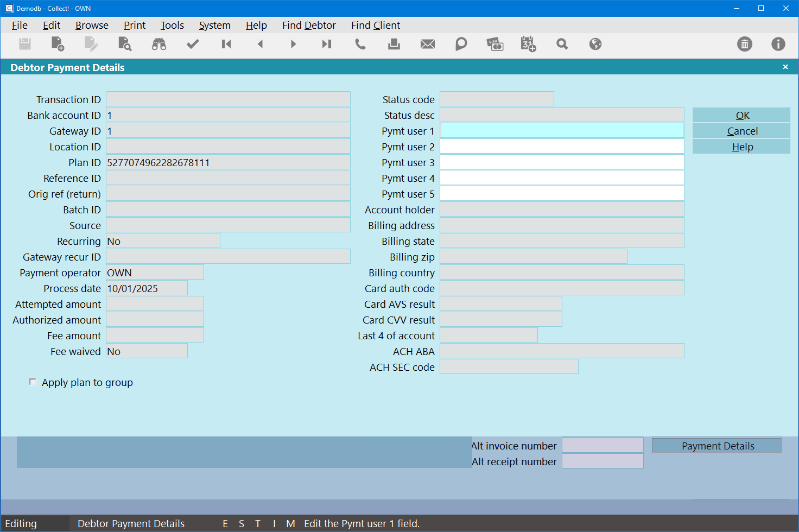
Task: Click the new record document icon
Action: [x=58, y=44]
